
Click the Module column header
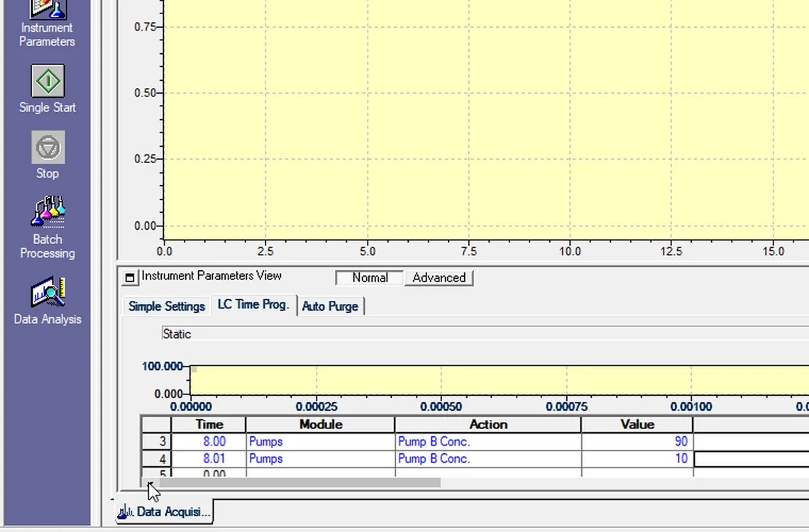tap(320, 425)
